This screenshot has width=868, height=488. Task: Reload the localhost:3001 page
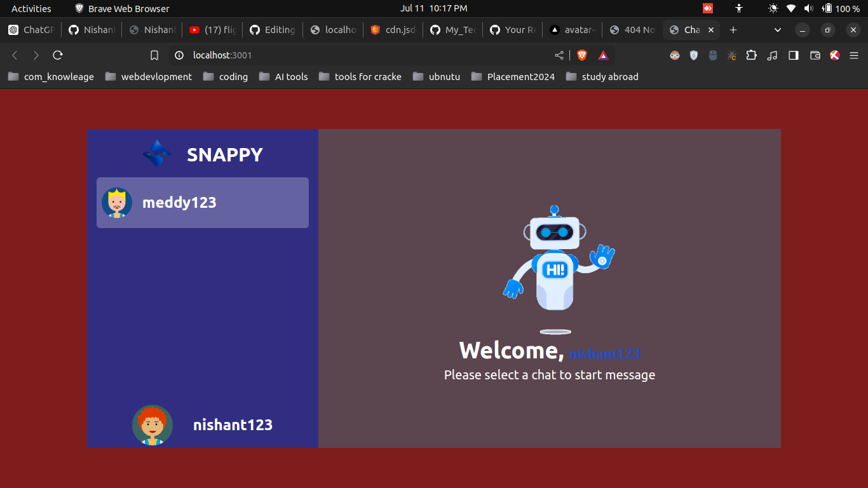58,55
